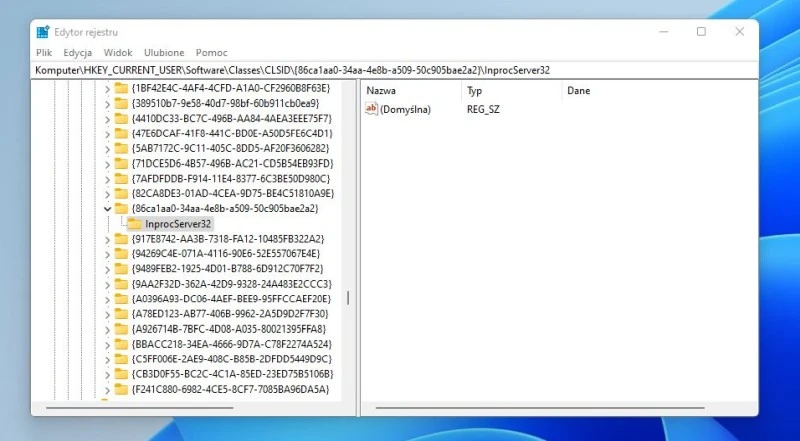Expand the {9489FEB2-1925-4D01-B788-6D912C70F7F2} key

(x=107, y=270)
